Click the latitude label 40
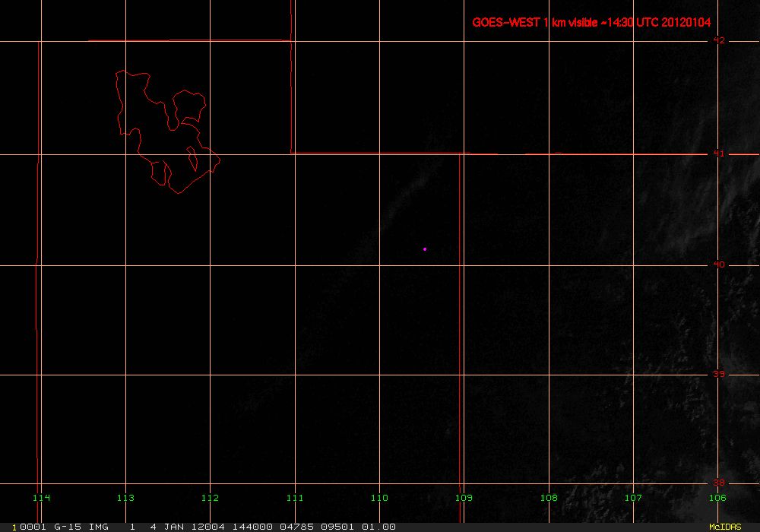This screenshot has height=532, width=760. point(719,264)
